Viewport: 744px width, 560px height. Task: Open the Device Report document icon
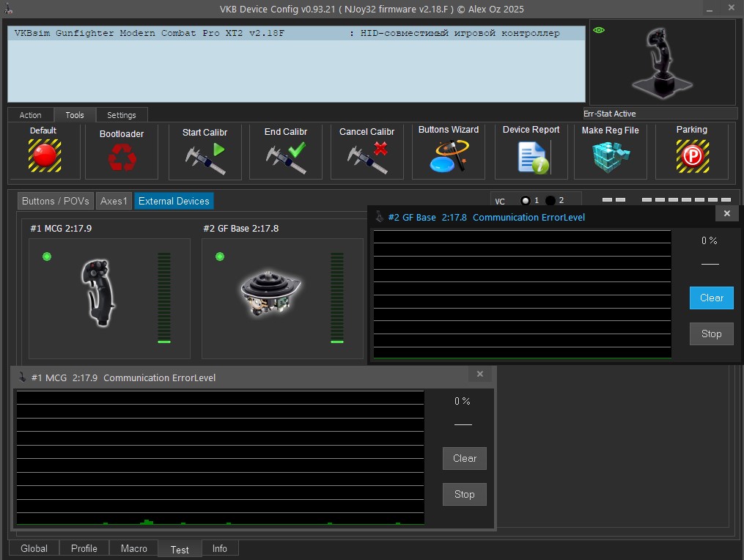pyautogui.click(x=534, y=158)
